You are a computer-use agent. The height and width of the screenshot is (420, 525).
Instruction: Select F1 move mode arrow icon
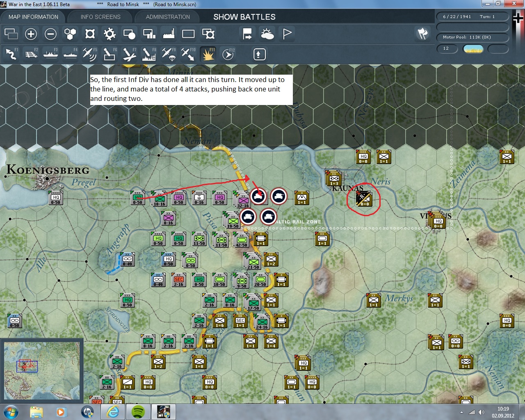pos(11,54)
